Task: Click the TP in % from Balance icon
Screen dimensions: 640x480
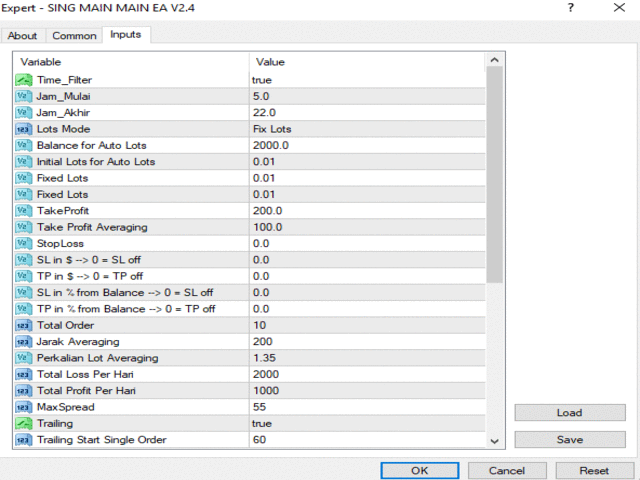Action: (x=24, y=309)
